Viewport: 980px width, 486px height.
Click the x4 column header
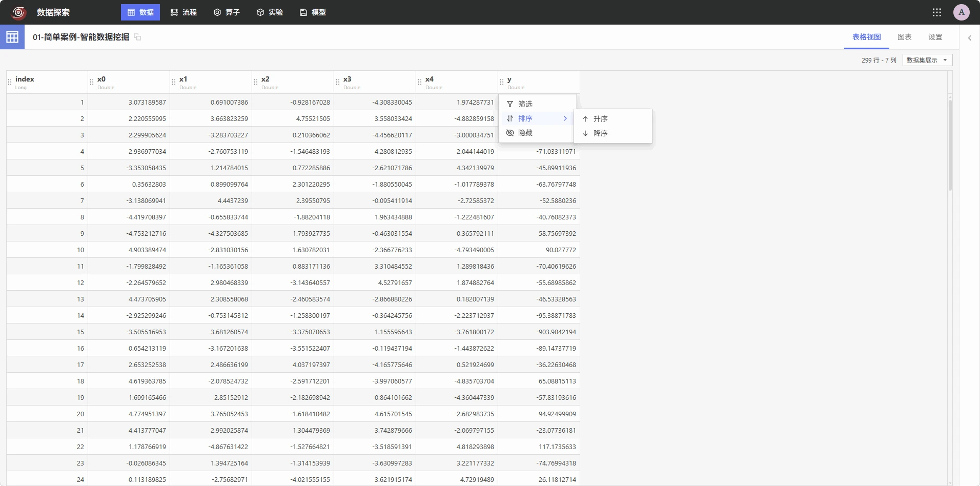click(457, 82)
